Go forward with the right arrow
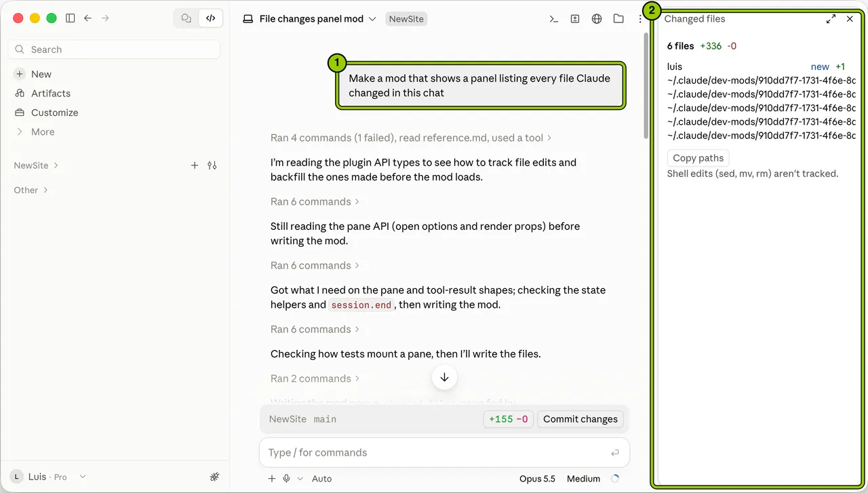 pos(105,18)
